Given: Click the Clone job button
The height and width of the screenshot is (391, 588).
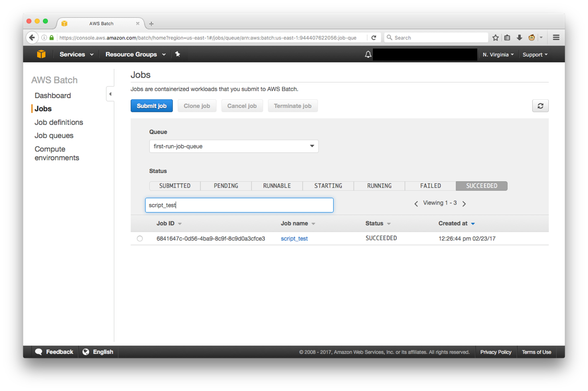Looking at the screenshot, I should (x=197, y=106).
